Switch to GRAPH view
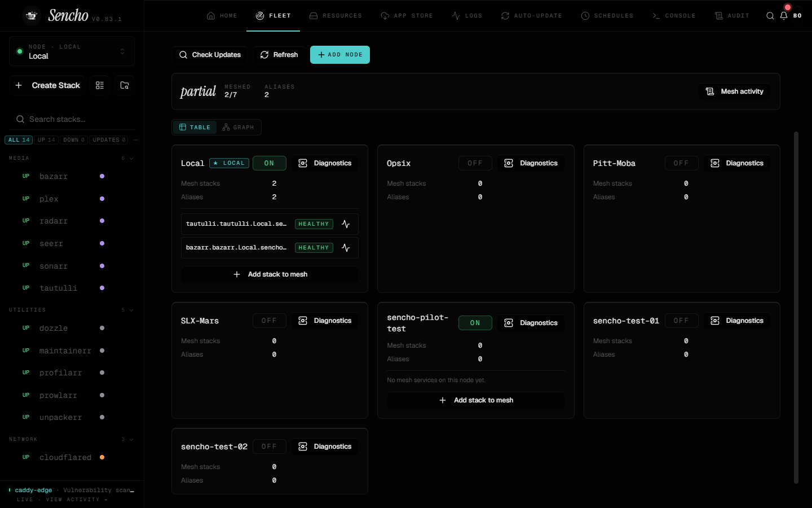Image resolution: width=812 pixels, height=508 pixels. click(x=239, y=128)
